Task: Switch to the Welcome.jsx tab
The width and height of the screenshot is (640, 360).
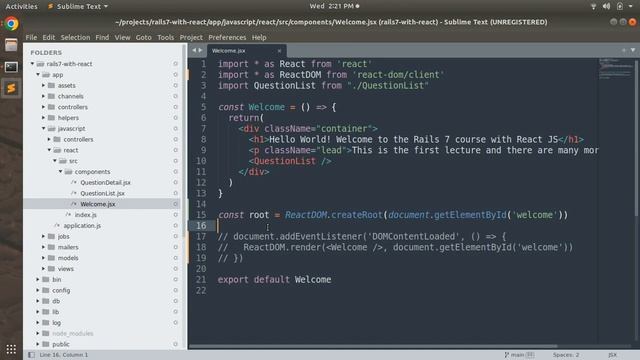Action: [247, 51]
